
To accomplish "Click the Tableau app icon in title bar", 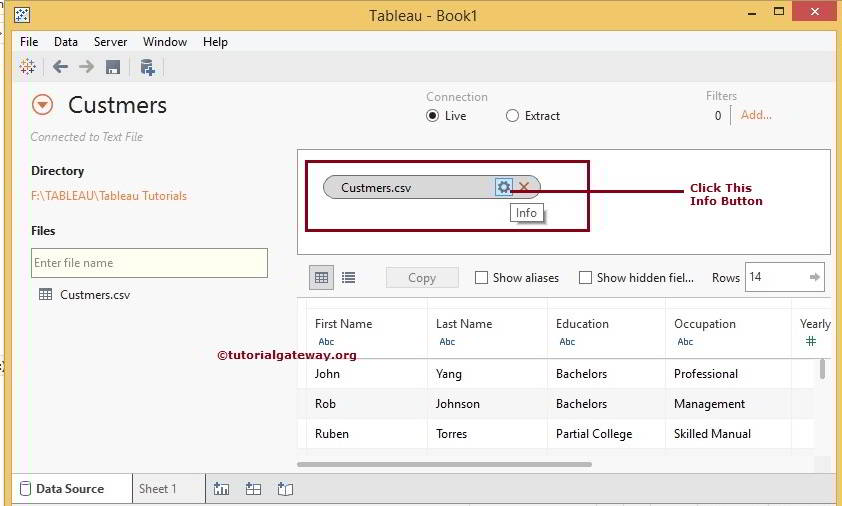I will click(22, 15).
